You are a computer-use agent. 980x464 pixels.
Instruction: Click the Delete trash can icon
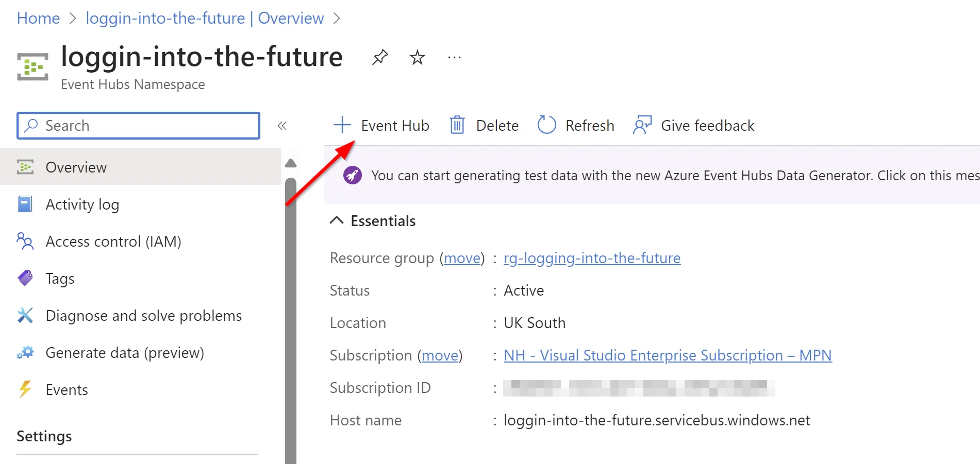click(x=457, y=125)
